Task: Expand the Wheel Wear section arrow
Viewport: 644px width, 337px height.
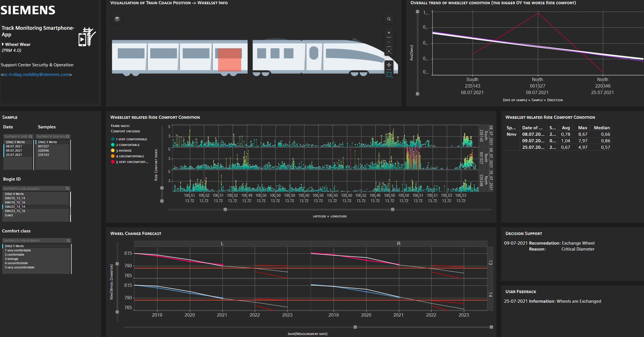Action: pos(4,44)
